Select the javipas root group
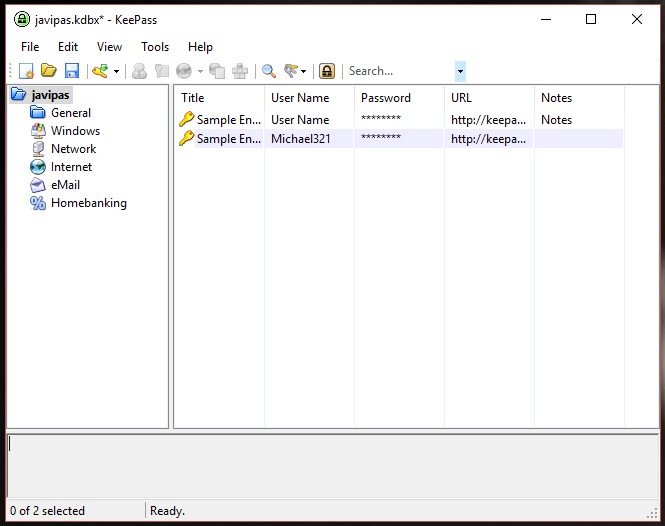The image size is (665, 526). [50, 95]
